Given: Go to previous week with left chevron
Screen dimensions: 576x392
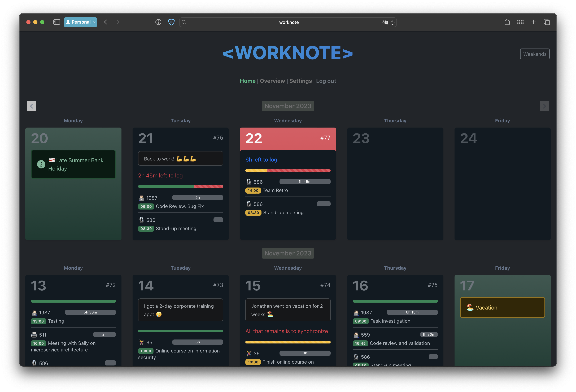Looking at the screenshot, I should click(x=32, y=106).
